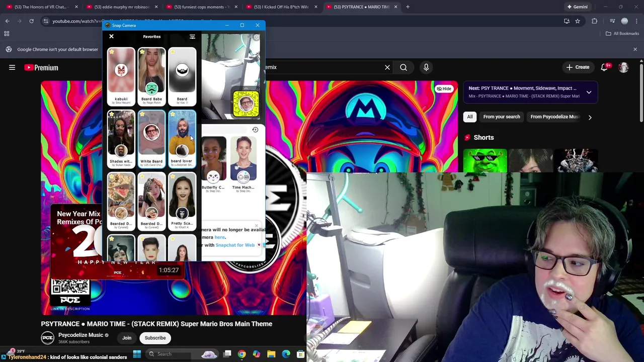This screenshot has width=644, height=362.
Task: Subscribe to Psycodelize Music
Action: 155,338
